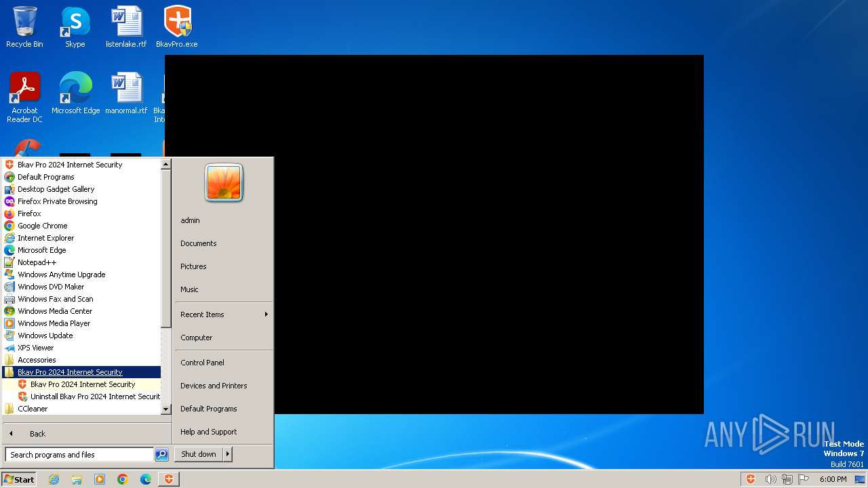
Task: Open Microsoft Edge from the taskbar
Action: [146, 479]
